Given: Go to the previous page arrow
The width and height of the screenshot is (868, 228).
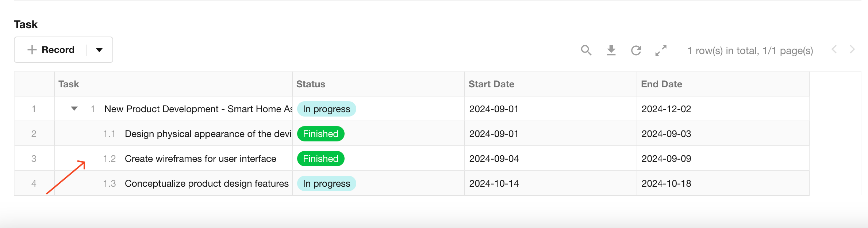Looking at the screenshot, I should point(834,49).
